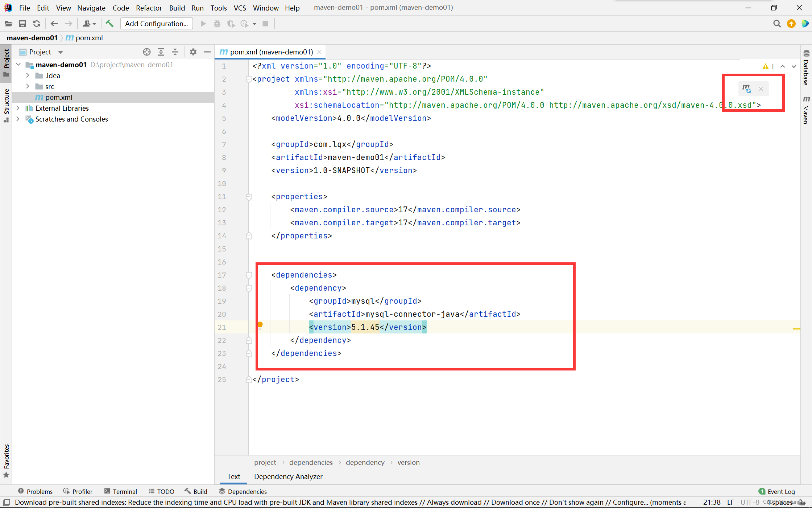Screen dimensions: 812x508
Task: Open the Refactor menu
Action: pos(149,8)
